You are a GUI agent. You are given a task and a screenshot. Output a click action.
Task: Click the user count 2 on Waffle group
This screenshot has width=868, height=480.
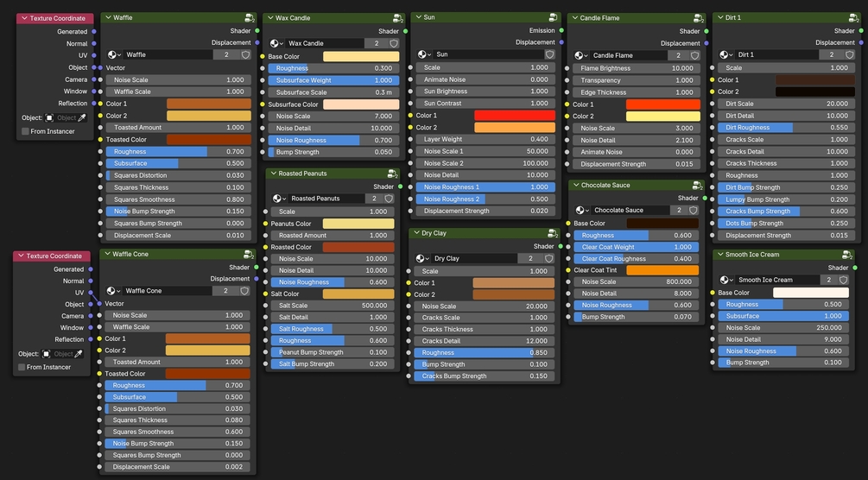pos(226,54)
